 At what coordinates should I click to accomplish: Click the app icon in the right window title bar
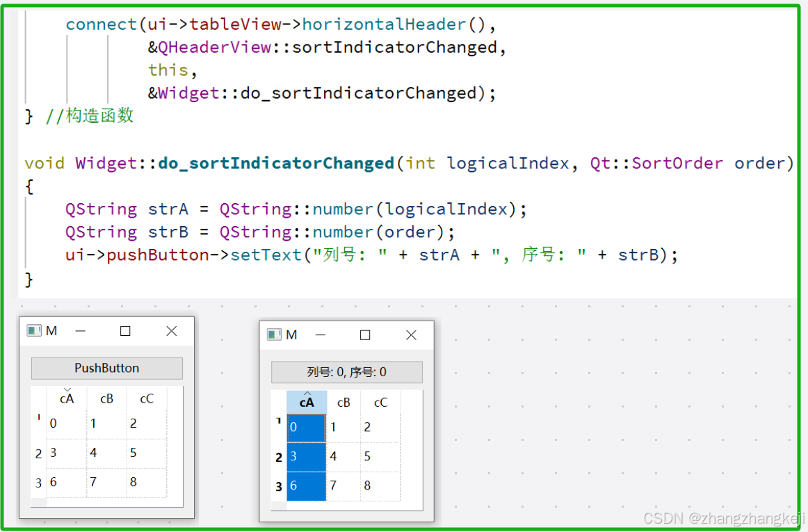[x=274, y=335]
